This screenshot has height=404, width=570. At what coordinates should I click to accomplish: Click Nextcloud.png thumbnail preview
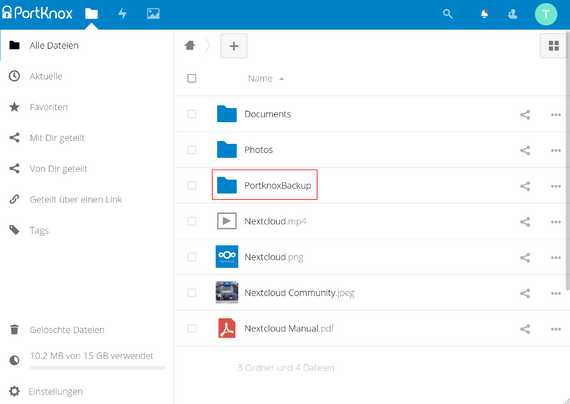(x=227, y=256)
